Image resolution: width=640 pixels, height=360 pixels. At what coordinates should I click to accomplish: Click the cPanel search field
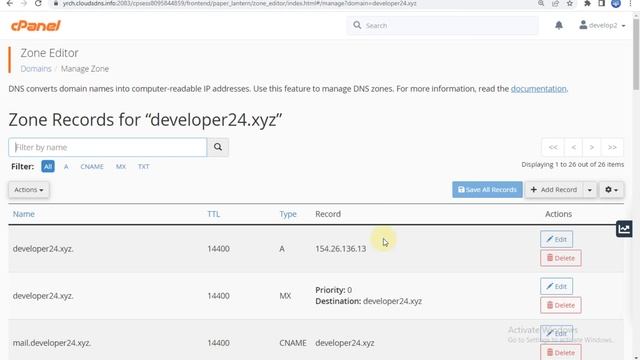click(x=442, y=25)
